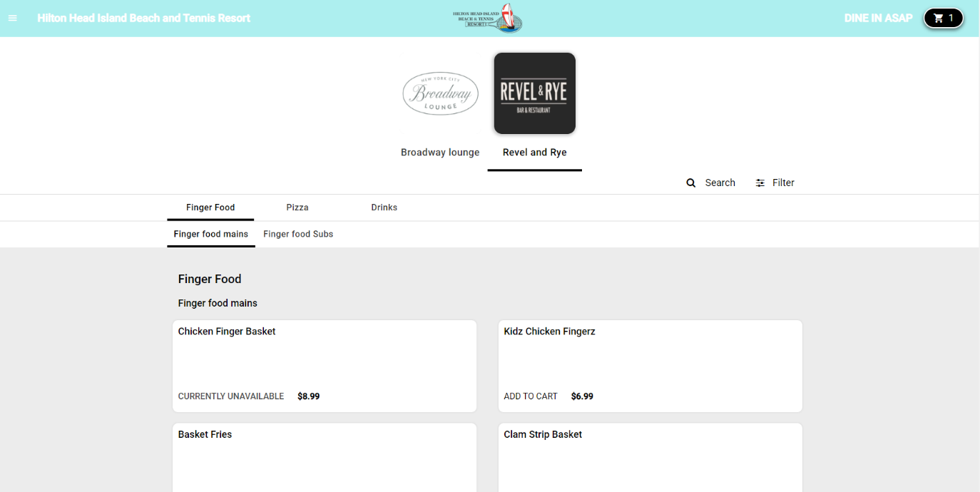Click the filter sliders icon
The width and height of the screenshot is (980, 492).
coord(760,183)
